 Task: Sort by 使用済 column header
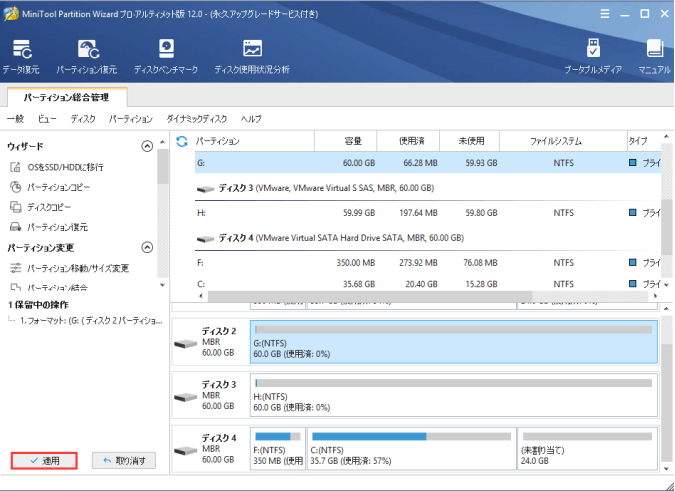408,141
